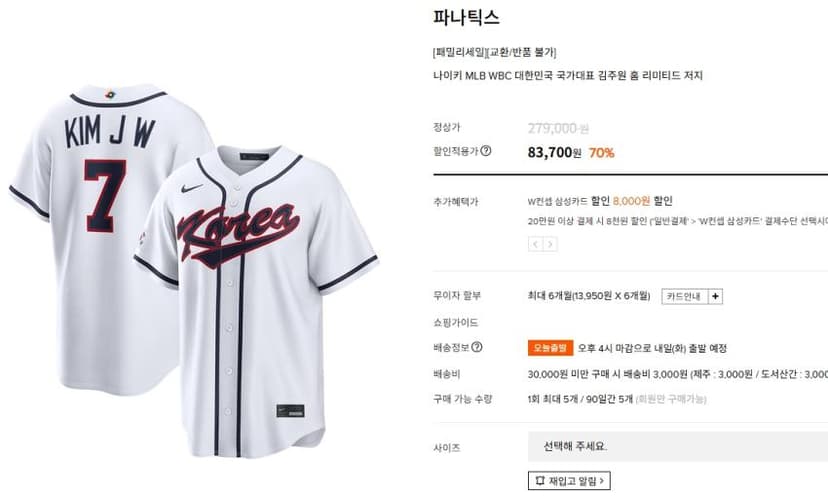Click the bell icon in 재입고 알림

click(x=539, y=481)
